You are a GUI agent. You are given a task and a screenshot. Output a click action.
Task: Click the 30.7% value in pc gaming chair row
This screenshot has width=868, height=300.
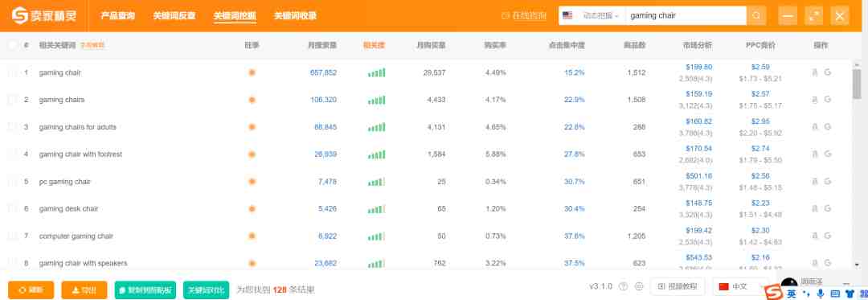click(x=575, y=182)
